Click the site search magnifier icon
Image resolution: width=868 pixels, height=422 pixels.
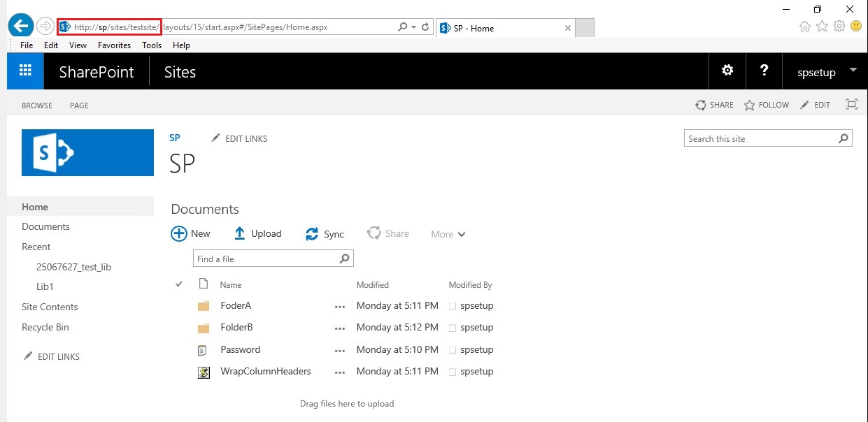coord(844,138)
